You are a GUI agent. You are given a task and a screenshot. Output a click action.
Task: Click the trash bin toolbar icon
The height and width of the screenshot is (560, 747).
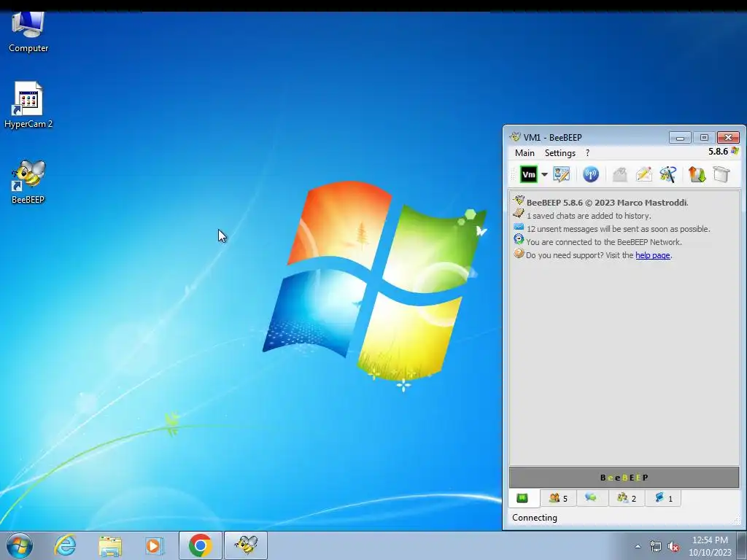(721, 174)
